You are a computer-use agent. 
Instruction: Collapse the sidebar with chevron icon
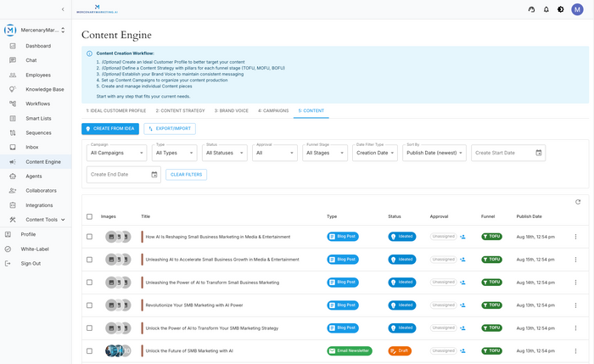coord(63,9)
